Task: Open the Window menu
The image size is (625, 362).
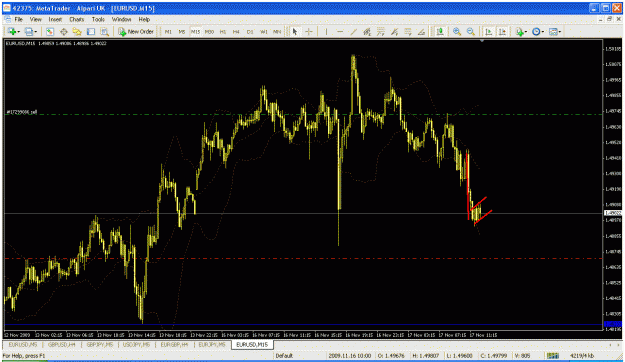Action: (121, 19)
